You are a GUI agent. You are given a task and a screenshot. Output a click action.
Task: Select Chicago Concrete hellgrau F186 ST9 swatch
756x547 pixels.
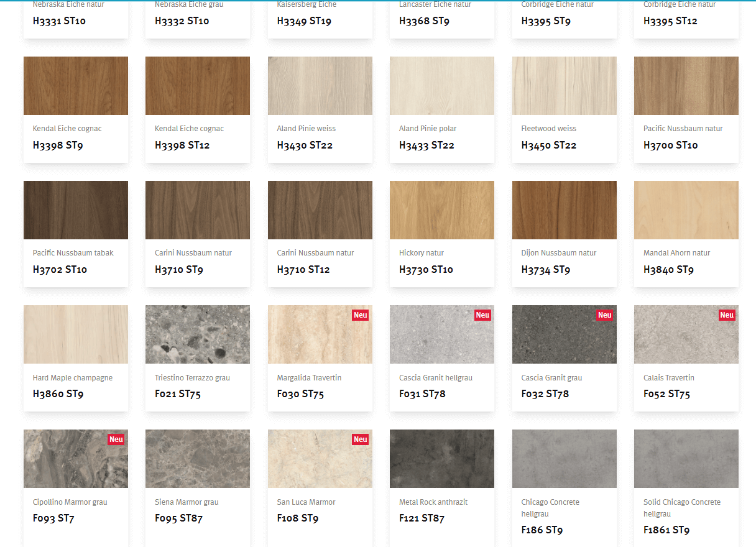coord(565,459)
